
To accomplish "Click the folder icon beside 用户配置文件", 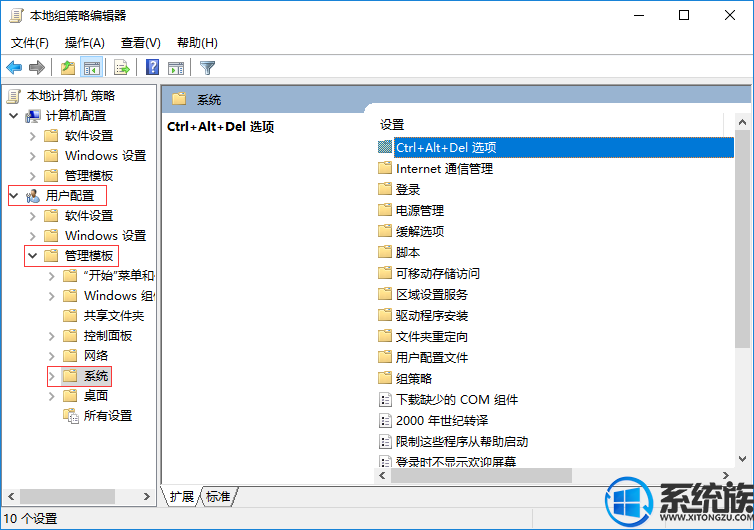I will [x=385, y=357].
